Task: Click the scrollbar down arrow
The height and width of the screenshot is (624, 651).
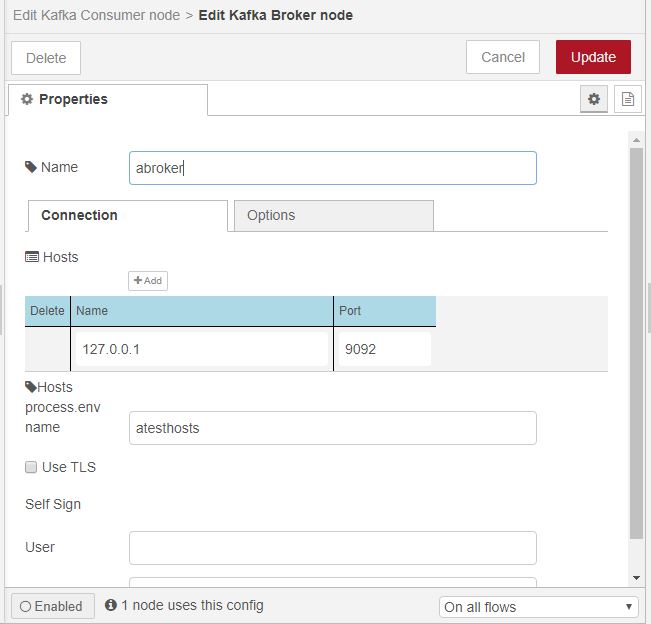Action: 636,578
